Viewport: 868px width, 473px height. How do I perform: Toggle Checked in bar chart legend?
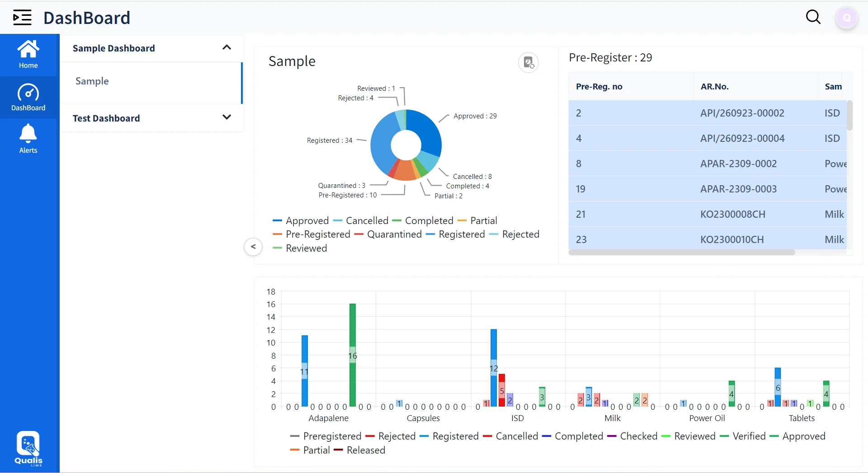[x=632, y=436]
